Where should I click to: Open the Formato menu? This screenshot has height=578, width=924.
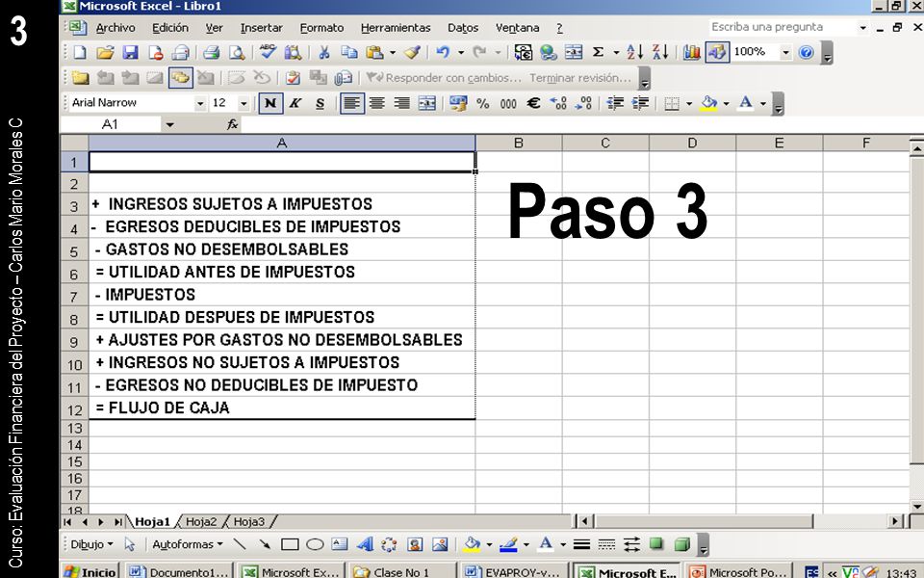point(321,28)
